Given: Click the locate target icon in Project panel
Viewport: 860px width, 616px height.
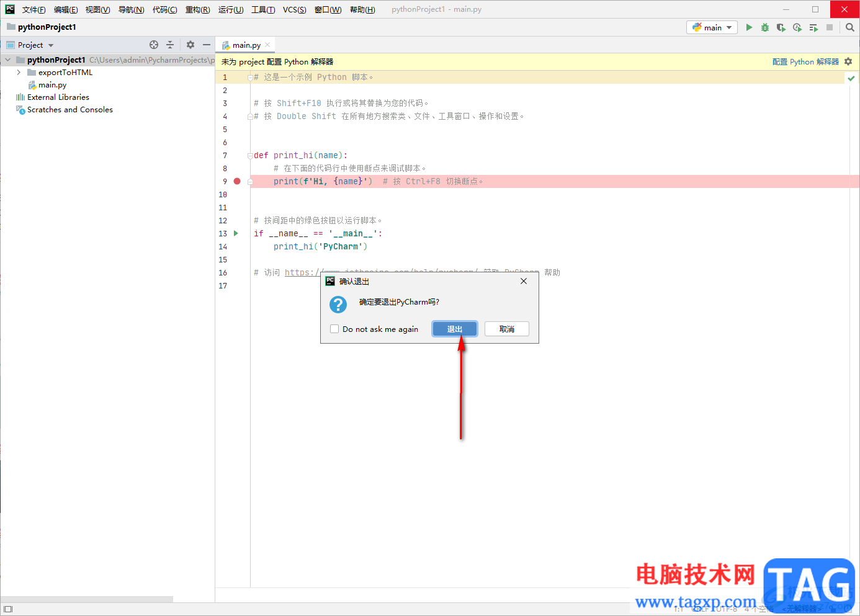Looking at the screenshot, I should pyautogui.click(x=154, y=45).
